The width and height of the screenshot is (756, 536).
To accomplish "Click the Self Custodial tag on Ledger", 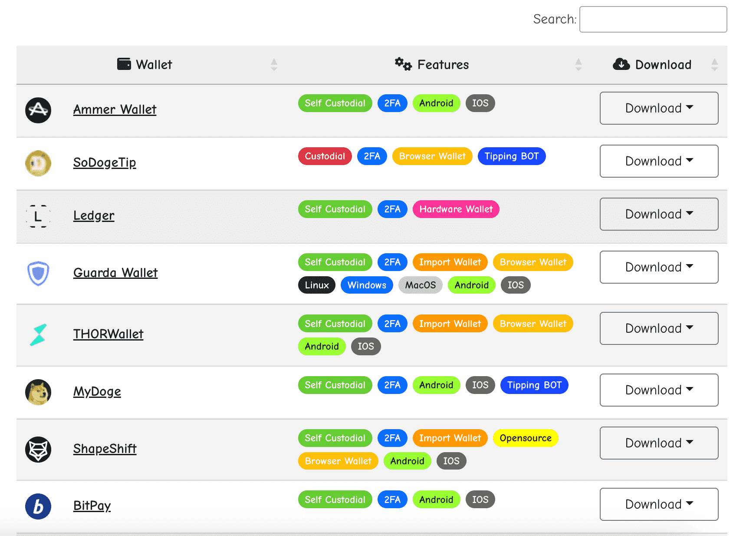I will [x=335, y=209].
